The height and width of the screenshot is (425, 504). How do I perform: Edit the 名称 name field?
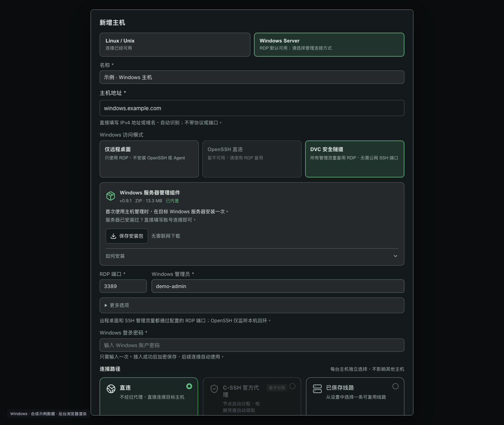click(252, 77)
